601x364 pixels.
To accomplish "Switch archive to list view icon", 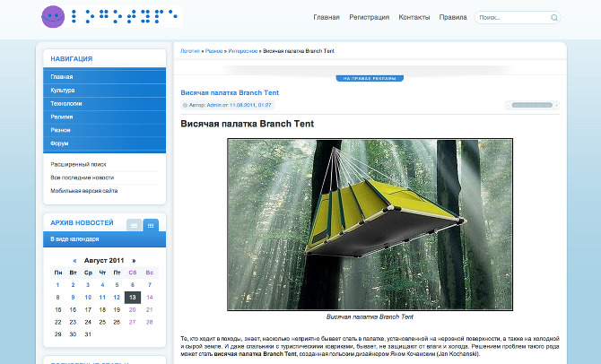I will point(135,225).
